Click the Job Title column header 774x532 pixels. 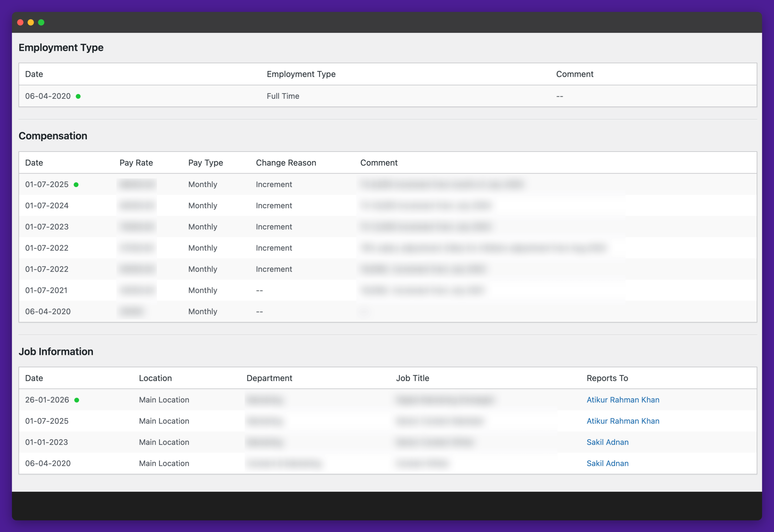pos(412,378)
